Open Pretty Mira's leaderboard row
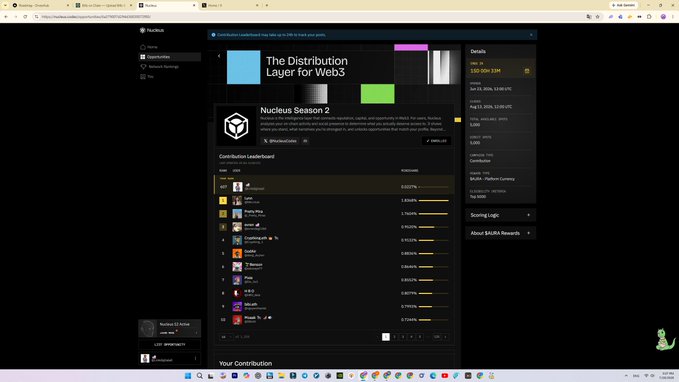 (x=334, y=214)
